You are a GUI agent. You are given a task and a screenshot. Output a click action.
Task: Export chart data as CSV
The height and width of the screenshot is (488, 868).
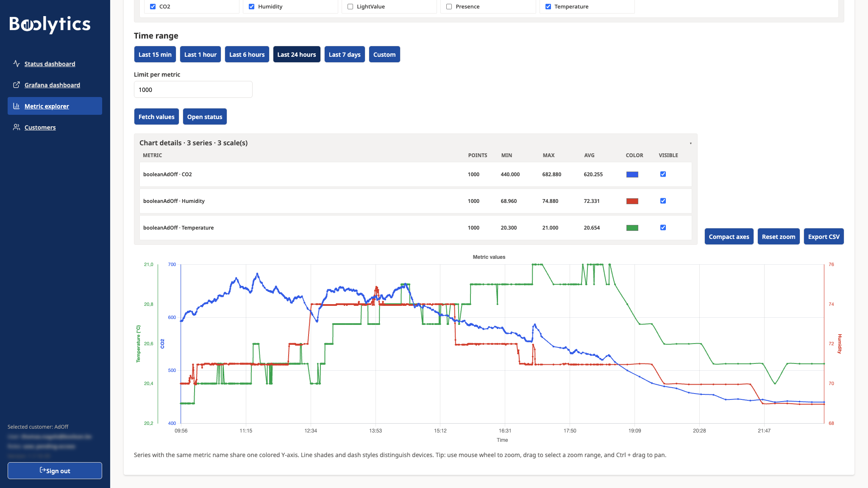(x=823, y=236)
